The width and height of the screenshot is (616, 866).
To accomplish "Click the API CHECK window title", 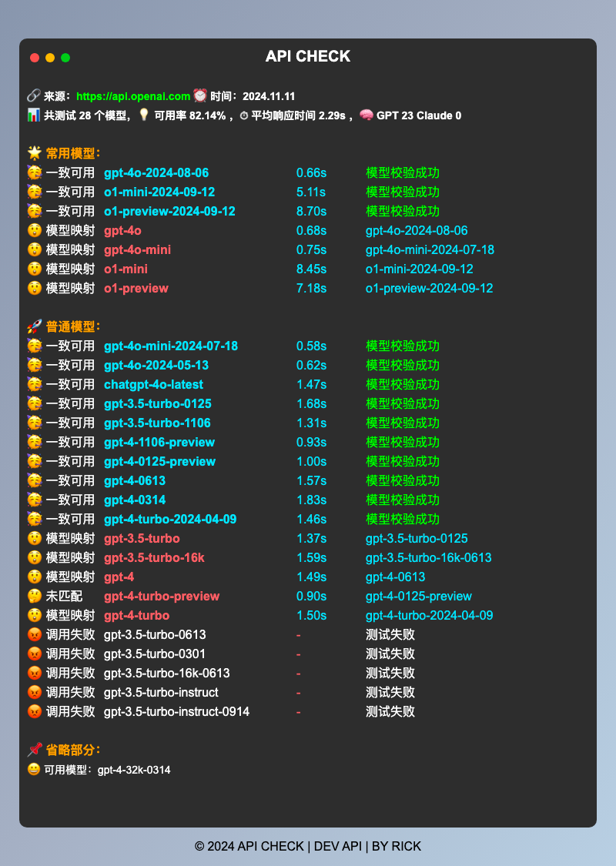I will [x=308, y=56].
